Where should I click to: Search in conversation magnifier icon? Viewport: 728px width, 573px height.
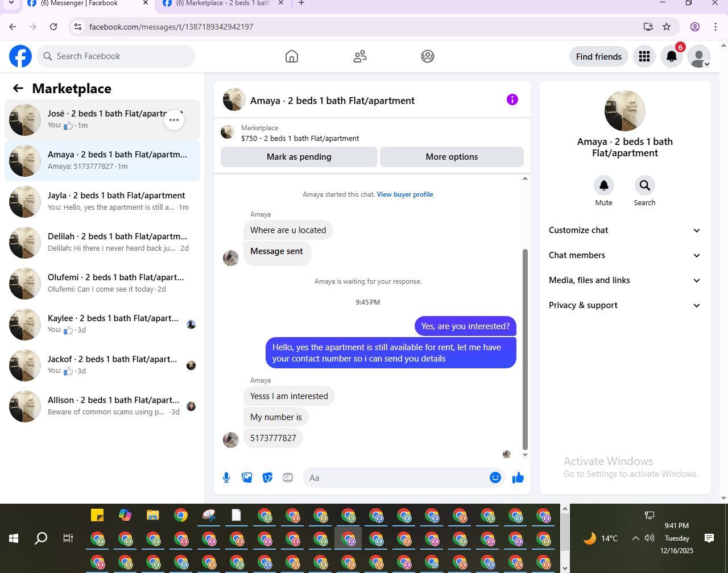pyautogui.click(x=644, y=185)
